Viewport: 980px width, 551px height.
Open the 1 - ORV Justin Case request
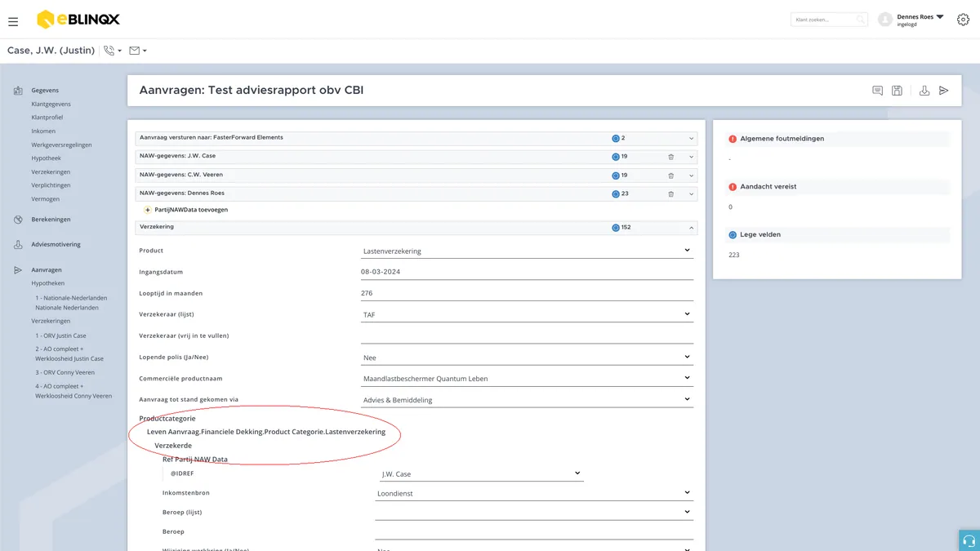coord(60,335)
